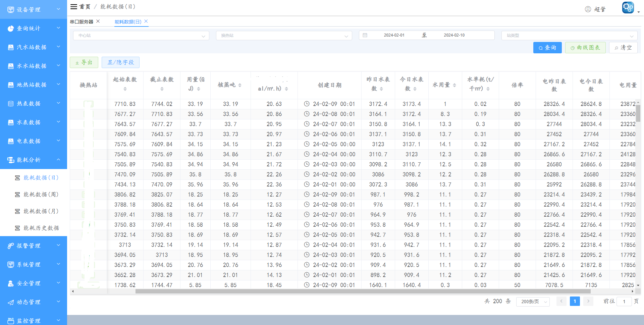Open the 水水站数据 menu
This screenshot has height=325, width=644.
pyautogui.click(x=34, y=66)
